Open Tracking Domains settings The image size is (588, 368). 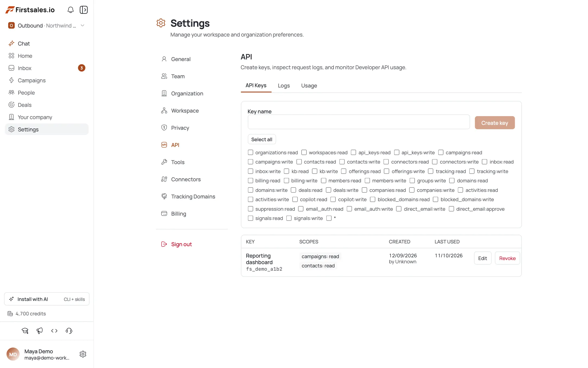(192, 197)
